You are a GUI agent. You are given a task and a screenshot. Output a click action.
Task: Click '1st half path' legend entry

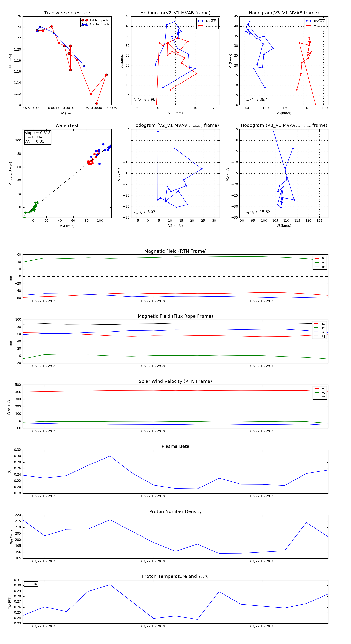(x=95, y=20)
